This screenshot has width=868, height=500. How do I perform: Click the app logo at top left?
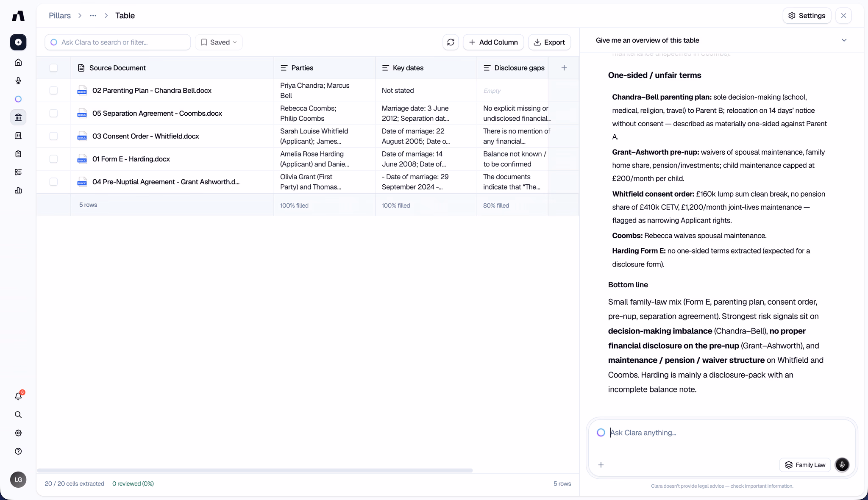[18, 16]
